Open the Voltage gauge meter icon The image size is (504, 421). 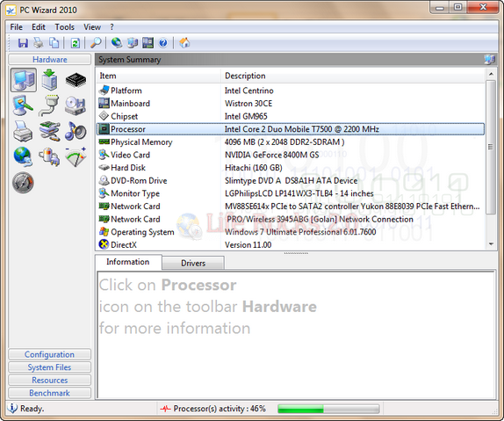coord(76,156)
